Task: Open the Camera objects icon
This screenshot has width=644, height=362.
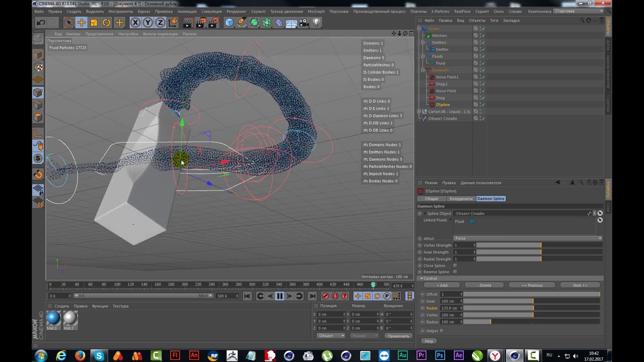Action: coord(303,23)
